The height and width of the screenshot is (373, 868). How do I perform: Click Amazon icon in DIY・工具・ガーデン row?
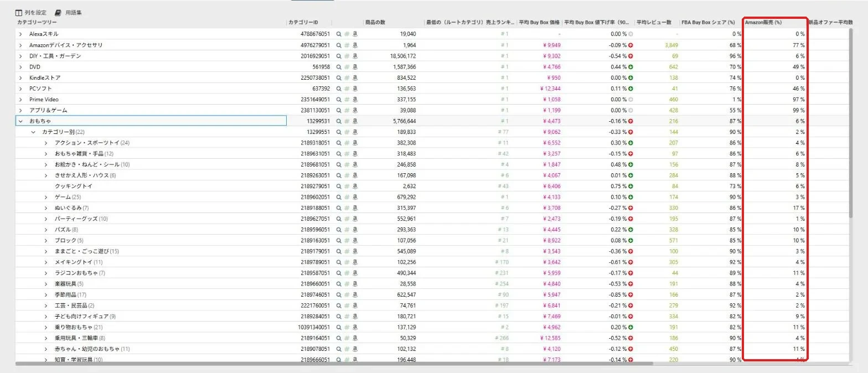coord(355,56)
